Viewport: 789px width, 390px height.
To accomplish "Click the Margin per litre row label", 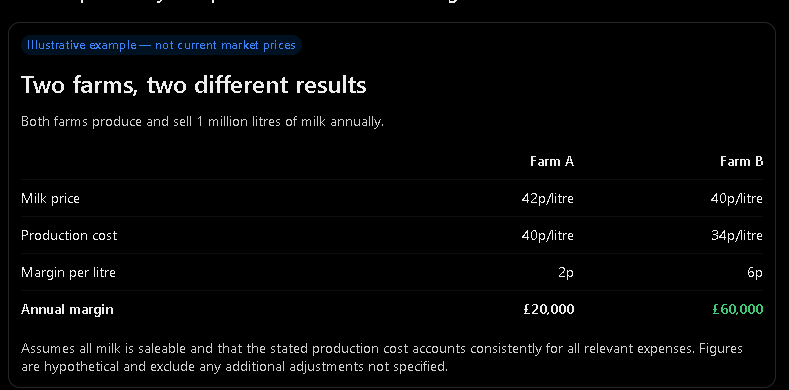I will pos(68,272).
